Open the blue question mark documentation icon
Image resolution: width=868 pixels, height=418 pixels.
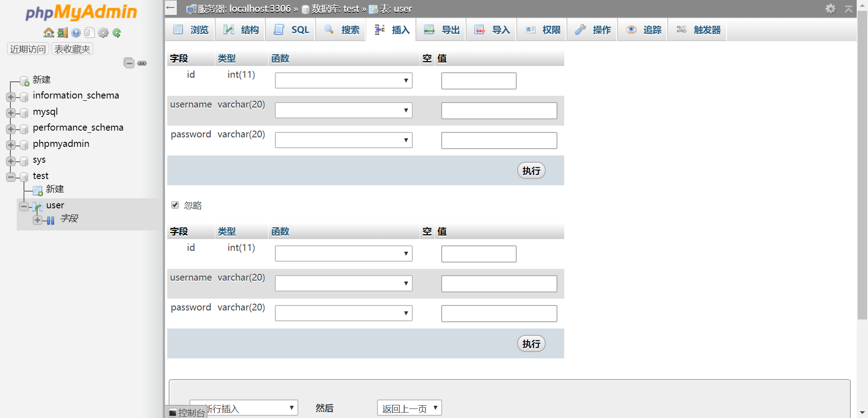76,33
